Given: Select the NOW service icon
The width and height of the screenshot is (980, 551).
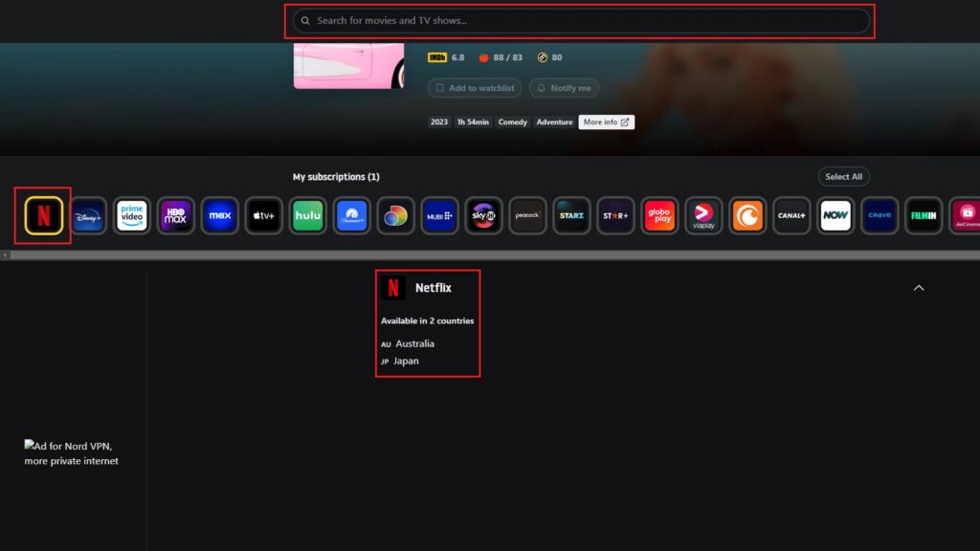Looking at the screenshot, I should click(835, 215).
